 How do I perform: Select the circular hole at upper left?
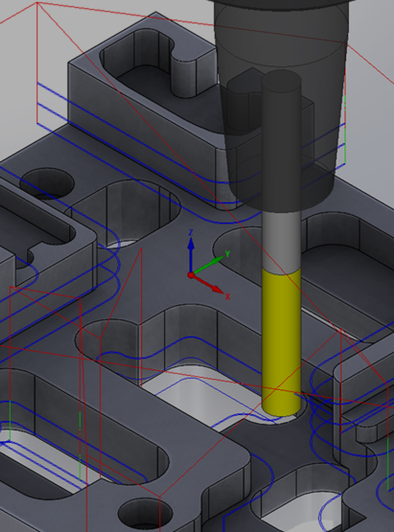(47, 183)
